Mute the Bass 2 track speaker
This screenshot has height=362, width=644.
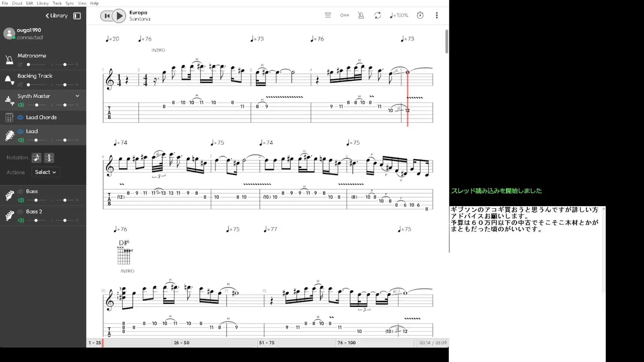[21, 220]
